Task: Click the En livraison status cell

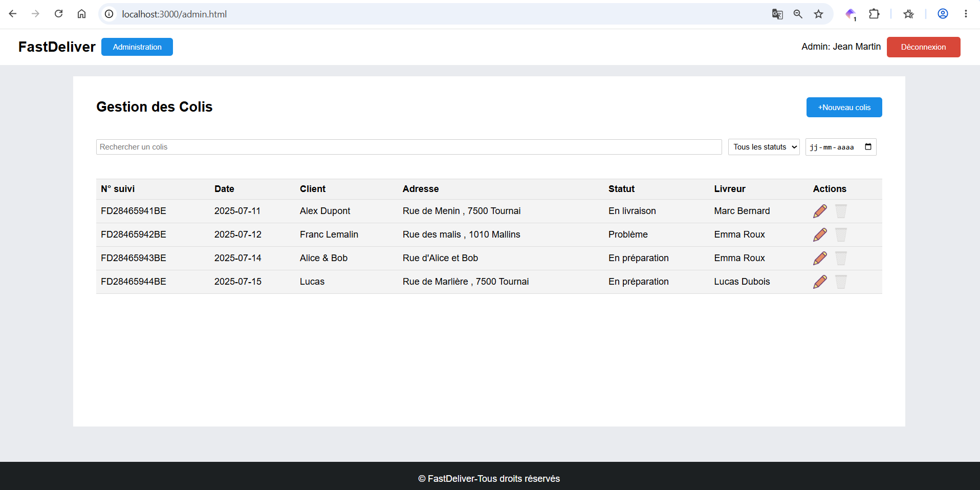Action: pos(632,211)
